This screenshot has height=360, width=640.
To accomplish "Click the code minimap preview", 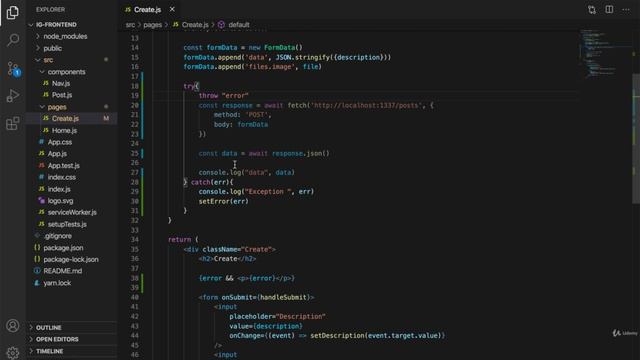I will click(604, 53).
